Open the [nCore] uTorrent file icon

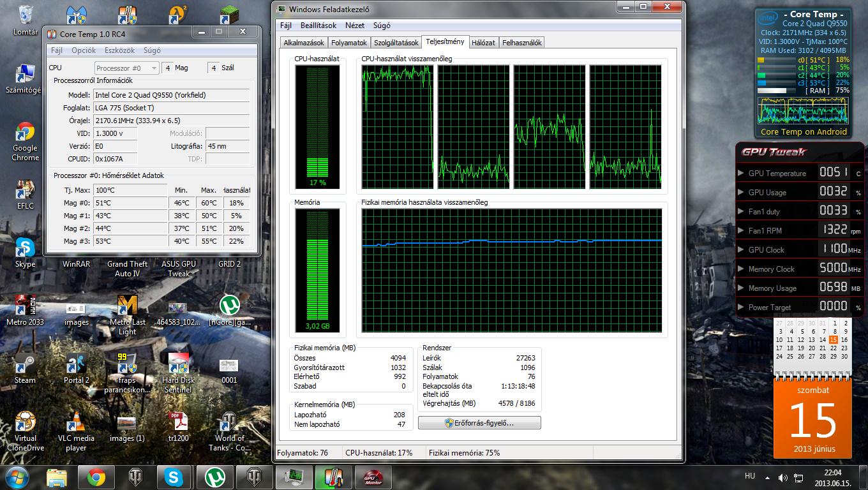tap(230, 311)
